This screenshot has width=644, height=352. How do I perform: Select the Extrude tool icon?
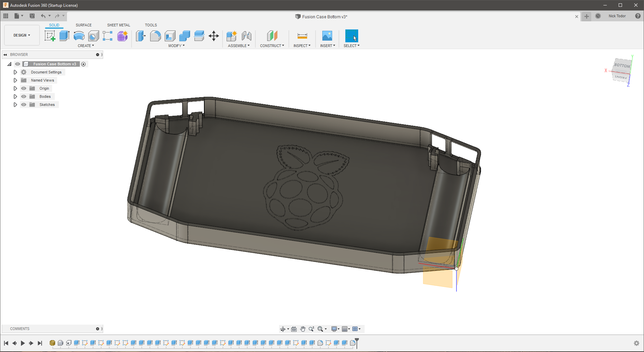click(x=64, y=36)
